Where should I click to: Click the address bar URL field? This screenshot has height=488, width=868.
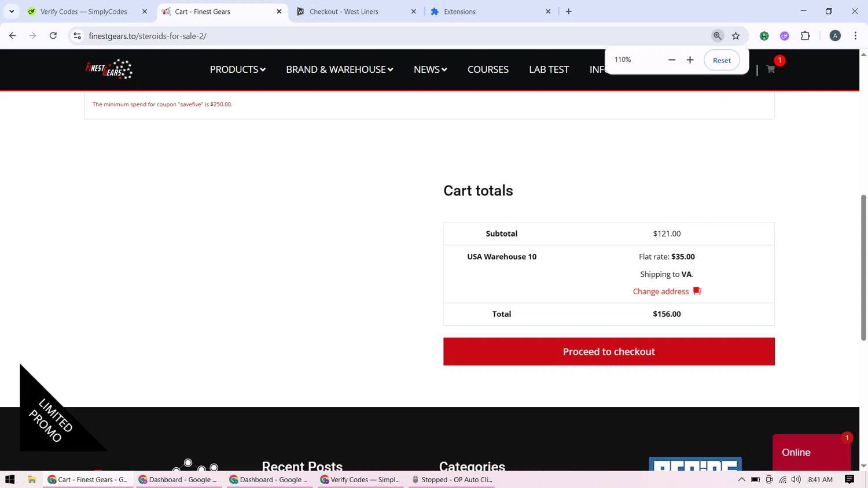tap(393, 36)
